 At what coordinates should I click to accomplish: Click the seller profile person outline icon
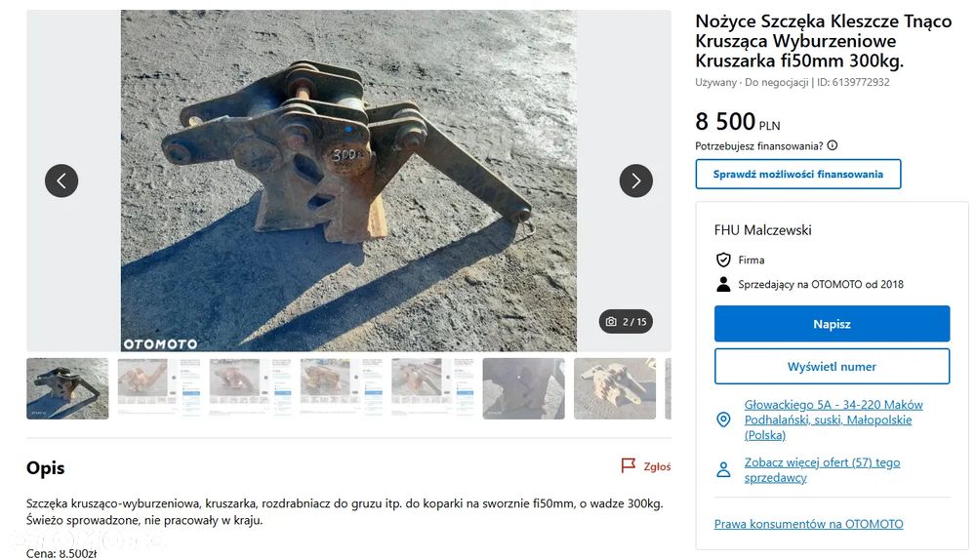click(723, 470)
